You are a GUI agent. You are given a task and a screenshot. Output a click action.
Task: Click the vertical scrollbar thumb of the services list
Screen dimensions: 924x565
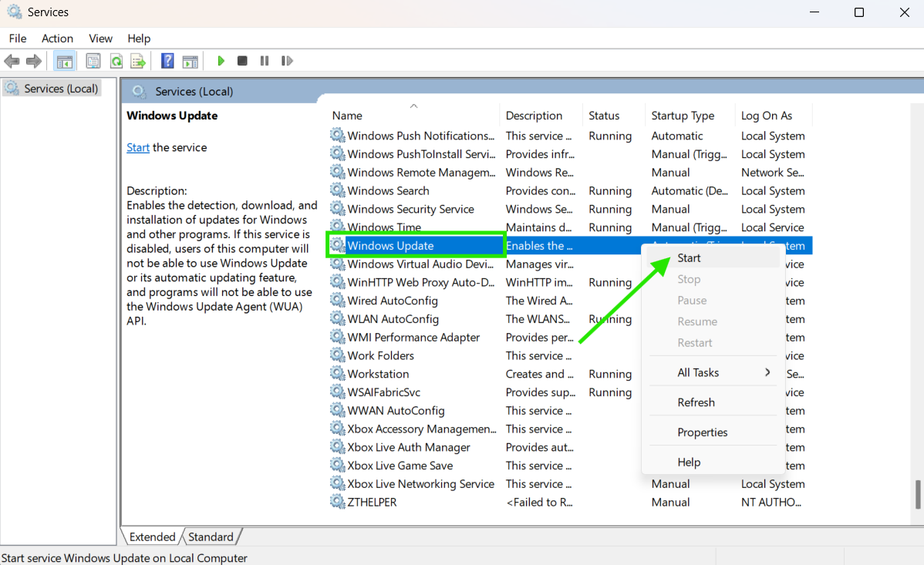(918, 494)
